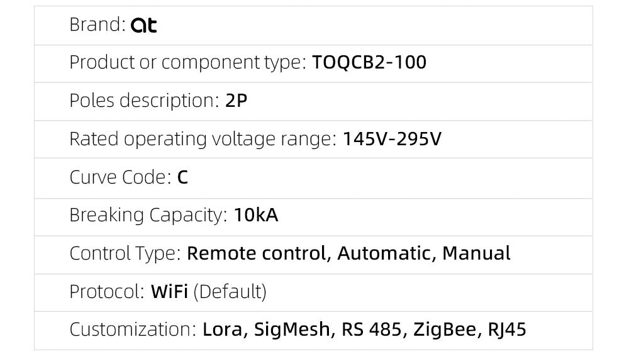This screenshot has height=364, width=629.
Task: Select the 'Curve Code:' label
Action: pyautogui.click(x=121, y=177)
